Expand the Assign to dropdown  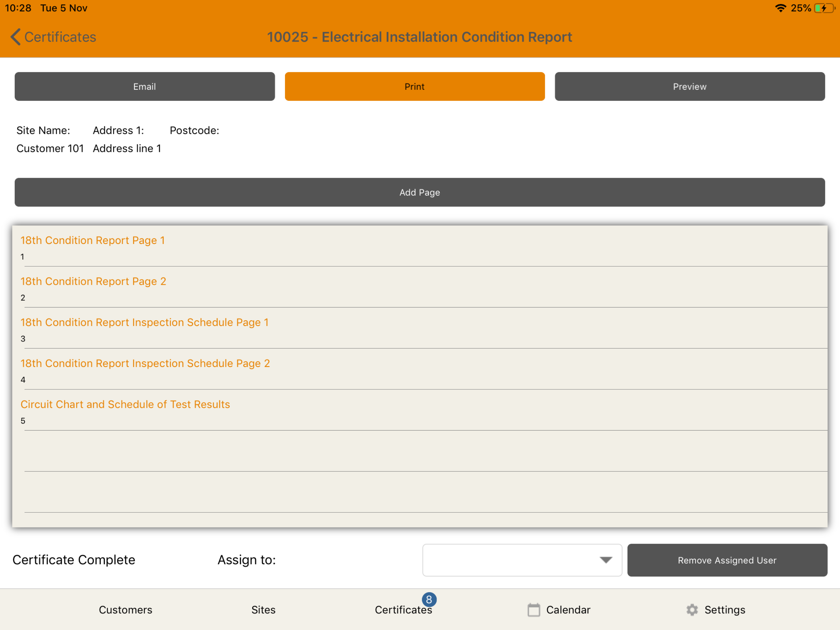pyautogui.click(x=522, y=560)
